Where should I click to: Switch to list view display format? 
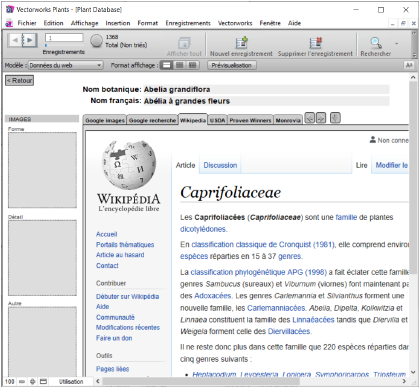(x=179, y=65)
